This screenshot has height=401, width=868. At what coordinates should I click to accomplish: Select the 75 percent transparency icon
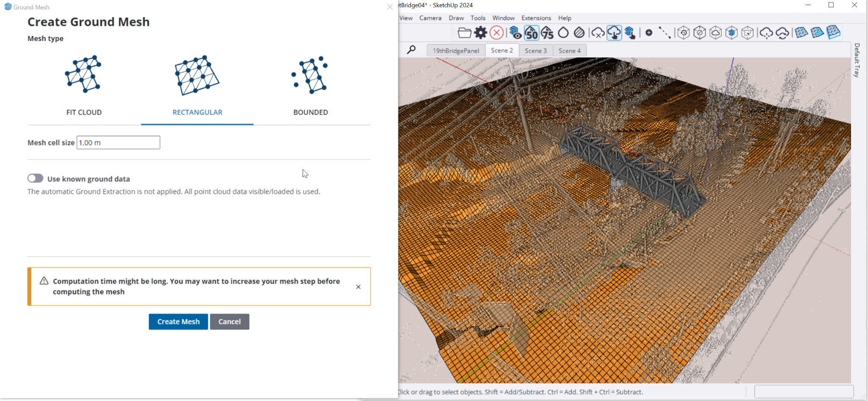click(547, 33)
